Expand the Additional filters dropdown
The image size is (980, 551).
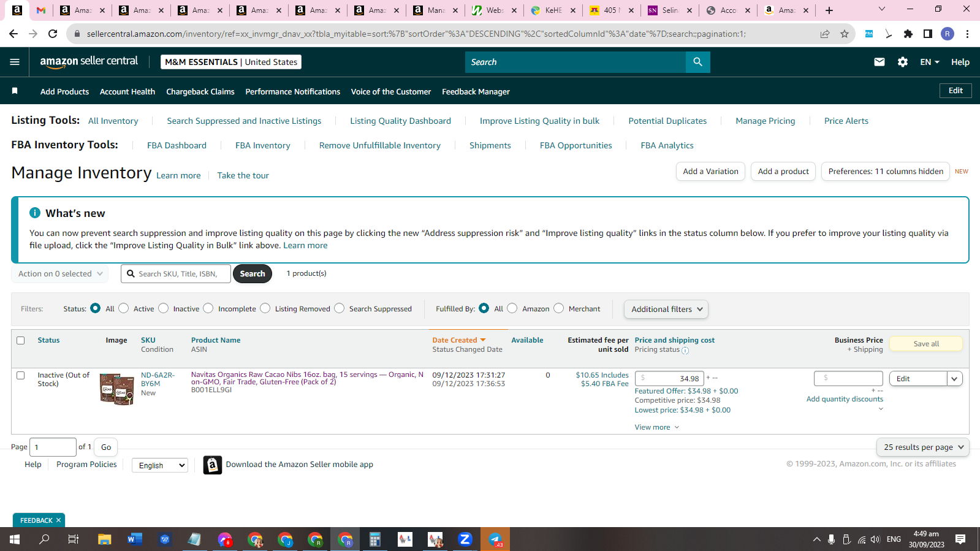click(x=666, y=310)
